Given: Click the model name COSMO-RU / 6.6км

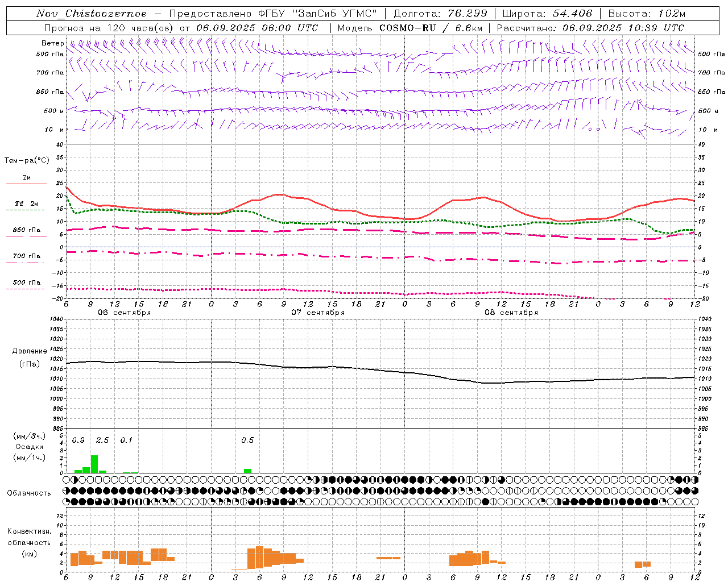Looking at the screenshot, I should [410, 28].
